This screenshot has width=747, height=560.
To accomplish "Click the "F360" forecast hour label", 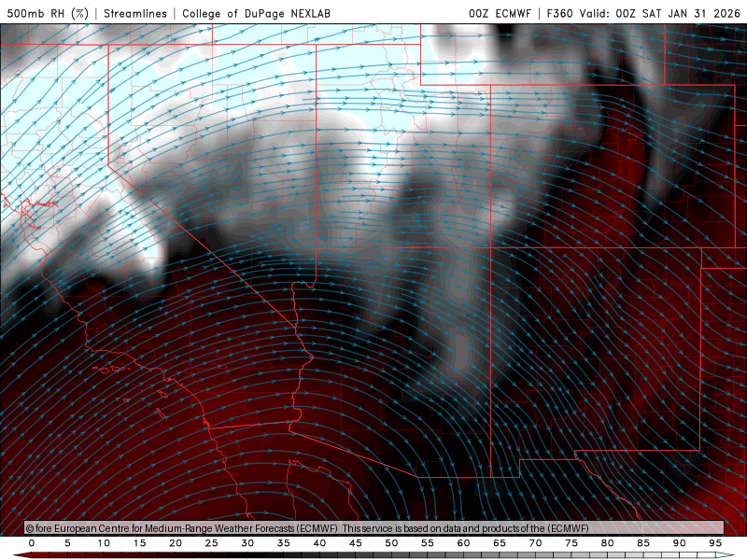I will coord(559,13).
